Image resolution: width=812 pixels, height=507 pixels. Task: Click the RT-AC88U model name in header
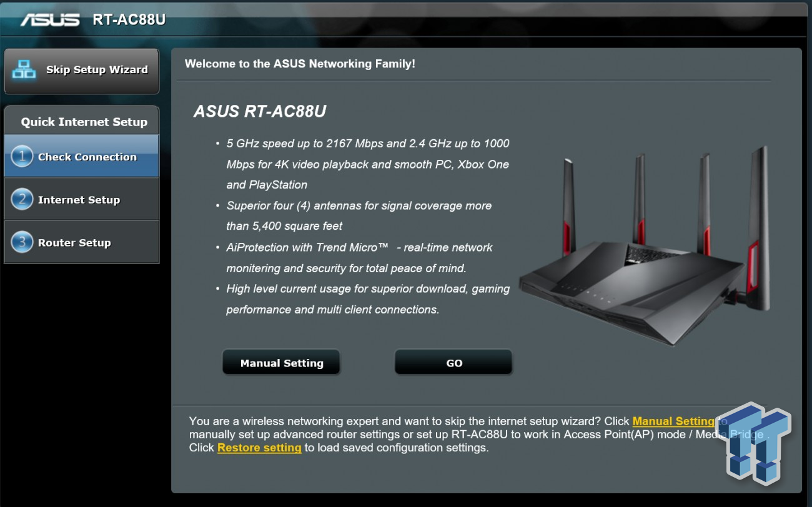(129, 19)
